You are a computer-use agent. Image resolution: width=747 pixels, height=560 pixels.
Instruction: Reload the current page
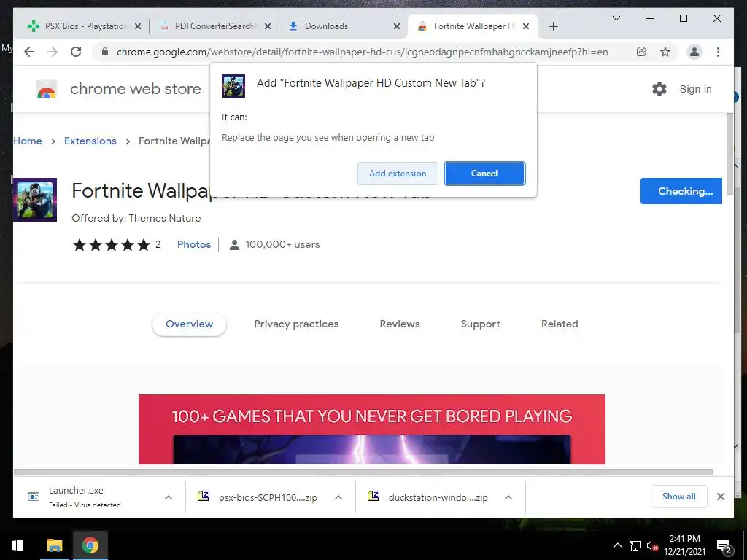click(76, 52)
